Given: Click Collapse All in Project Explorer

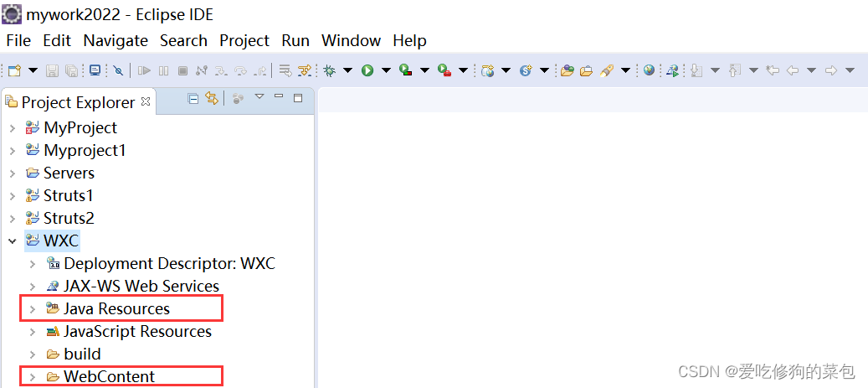Looking at the screenshot, I should tap(193, 99).
